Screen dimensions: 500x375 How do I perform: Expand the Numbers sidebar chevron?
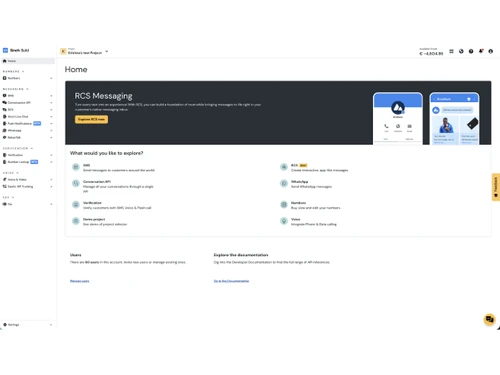coord(51,78)
